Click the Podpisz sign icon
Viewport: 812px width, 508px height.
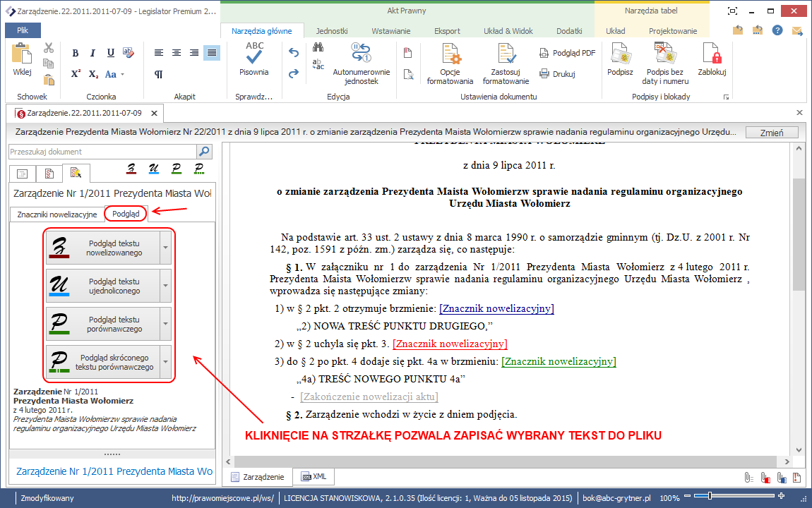620,59
